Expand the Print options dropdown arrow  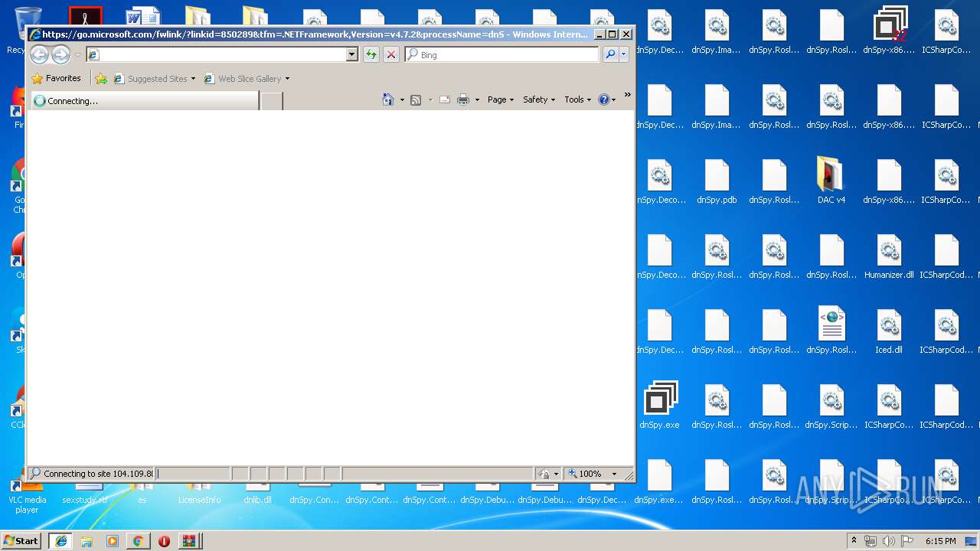(477, 99)
